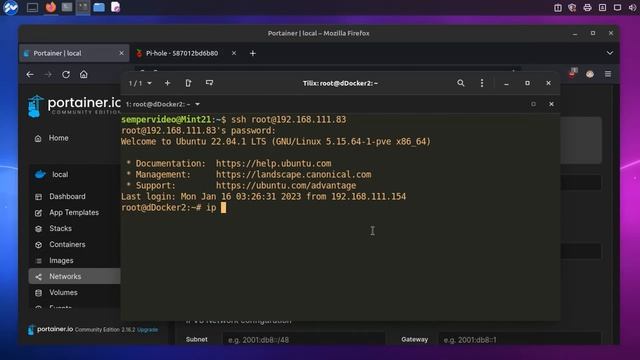Image resolution: width=640 pixels, height=360 pixels.
Task: Open Tilix three-dot menu
Action: [482, 83]
